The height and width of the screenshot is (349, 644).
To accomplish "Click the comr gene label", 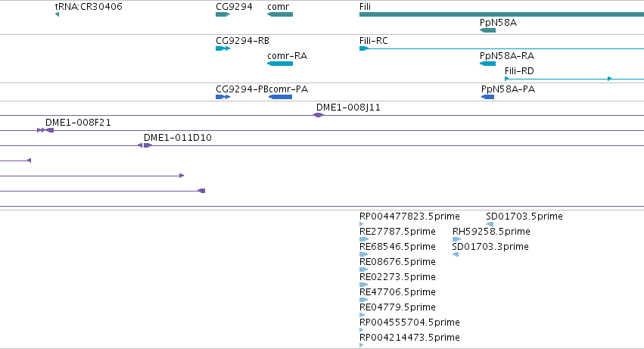I will 278,7.
